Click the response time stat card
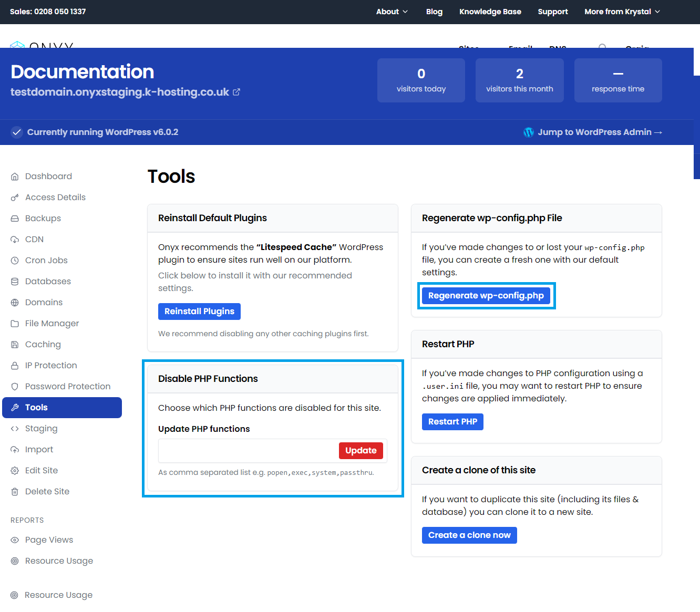Viewport: 700px width, 612px height. 618,80
